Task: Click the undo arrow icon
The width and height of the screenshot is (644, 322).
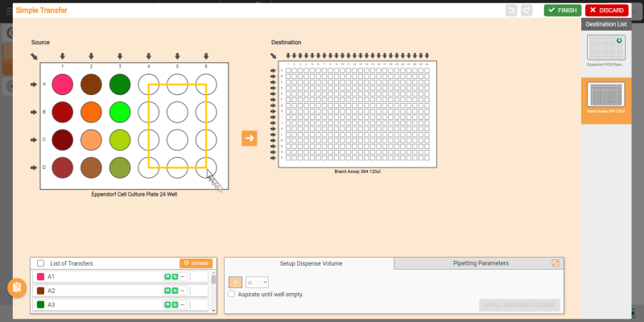Action: tap(511, 10)
